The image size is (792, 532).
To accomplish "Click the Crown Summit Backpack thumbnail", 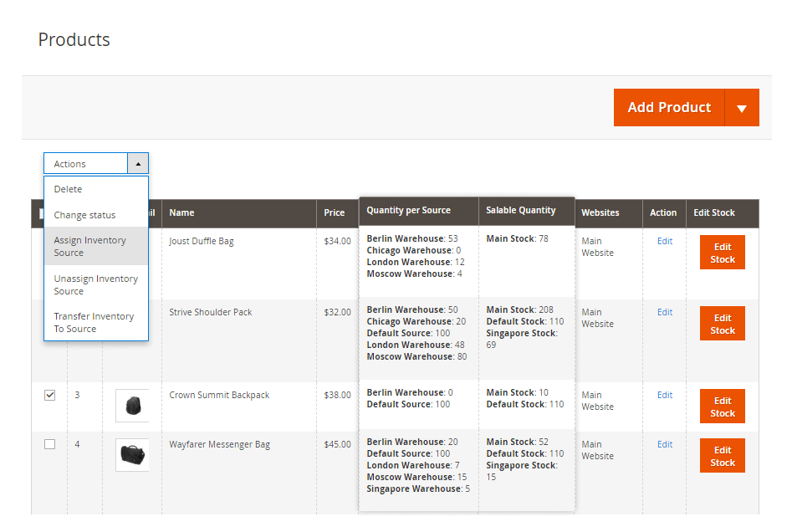I will [x=132, y=406].
